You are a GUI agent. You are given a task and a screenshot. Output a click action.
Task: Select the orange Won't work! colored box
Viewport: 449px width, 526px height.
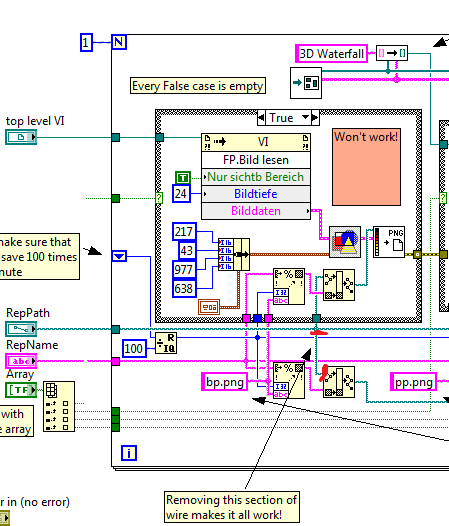coord(366,167)
